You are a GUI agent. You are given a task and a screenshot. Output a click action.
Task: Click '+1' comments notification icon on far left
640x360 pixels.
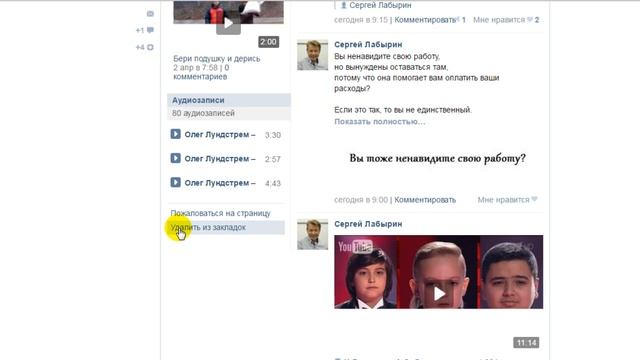point(145,30)
